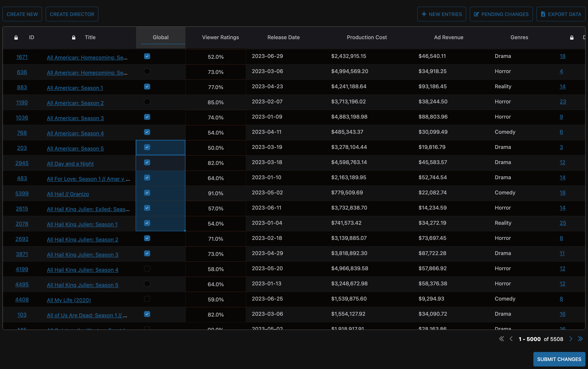
Task: Enable Global checkbox for All American: Season 2
Action: [147, 102]
